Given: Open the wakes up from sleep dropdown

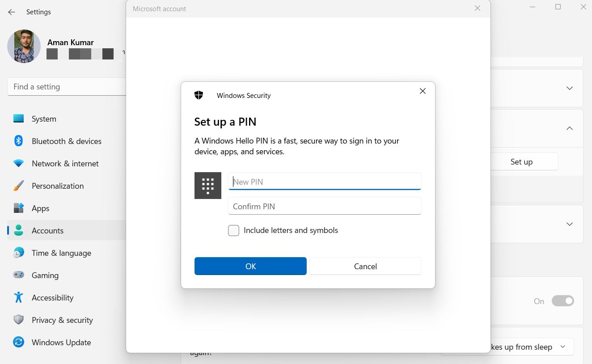Looking at the screenshot, I should coord(562,347).
